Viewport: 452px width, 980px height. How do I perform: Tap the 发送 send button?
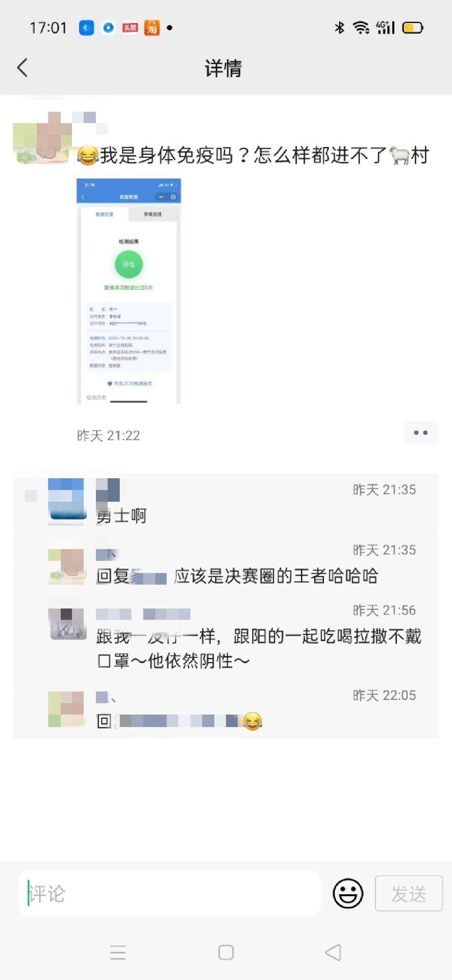click(x=409, y=893)
